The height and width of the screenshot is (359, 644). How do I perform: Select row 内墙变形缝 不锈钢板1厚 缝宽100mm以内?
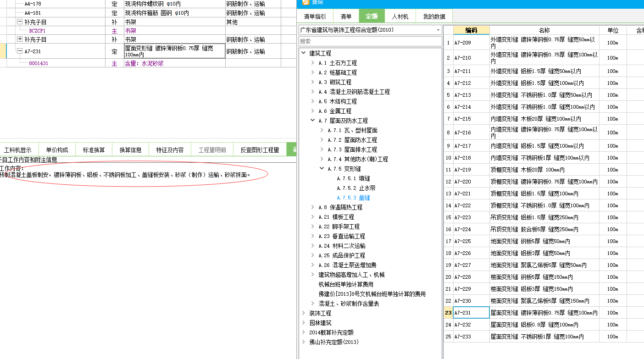tap(544, 158)
